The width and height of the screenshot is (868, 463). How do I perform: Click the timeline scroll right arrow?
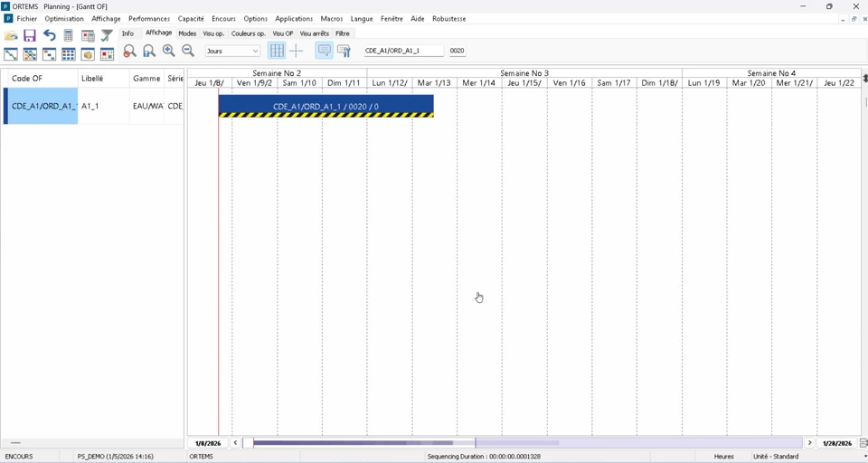[810, 442]
